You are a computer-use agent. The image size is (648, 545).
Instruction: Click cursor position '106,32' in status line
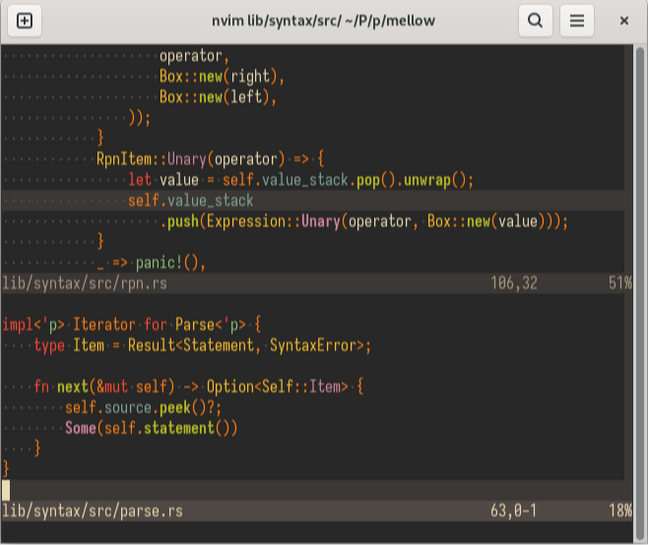click(x=514, y=283)
